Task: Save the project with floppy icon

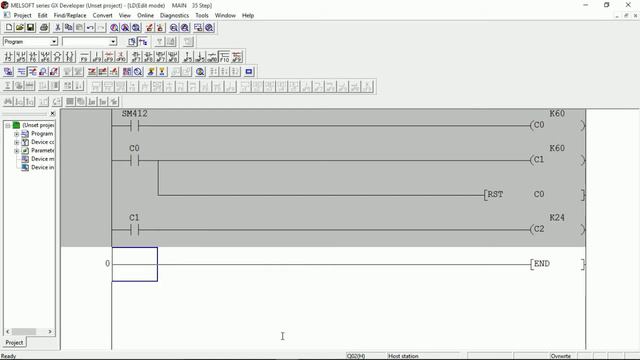Action: 31,28
